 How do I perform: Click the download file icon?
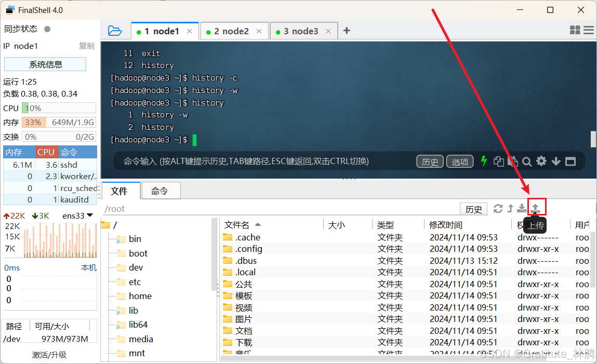click(x=522, y=208)
